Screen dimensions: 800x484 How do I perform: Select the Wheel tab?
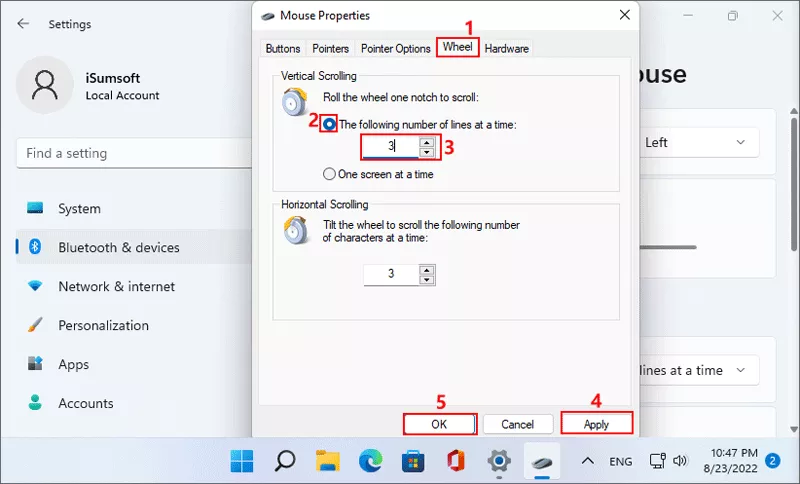(x=458, y=47)
